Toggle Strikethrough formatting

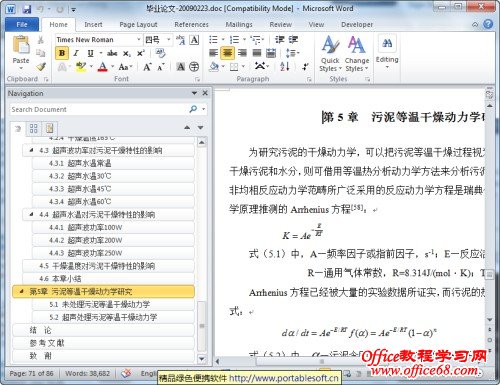(112, 53)
